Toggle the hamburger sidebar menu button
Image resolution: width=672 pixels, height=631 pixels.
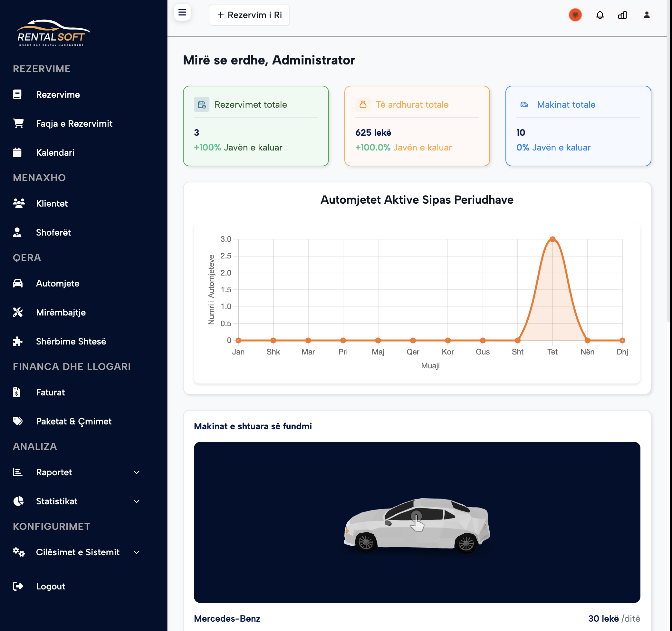coord(182,13)
